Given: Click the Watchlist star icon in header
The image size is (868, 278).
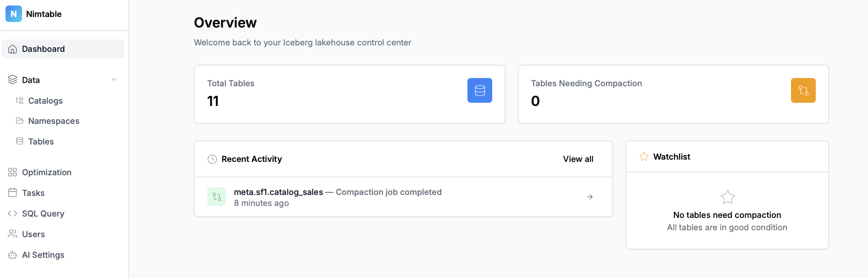Looking at the screenshot, I should click(x=644, y=157).
